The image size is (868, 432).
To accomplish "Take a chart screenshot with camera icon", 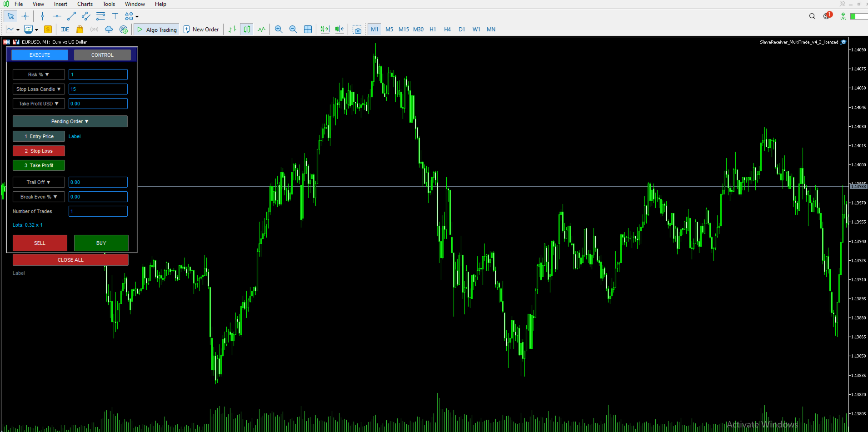I will click(357, 30).
